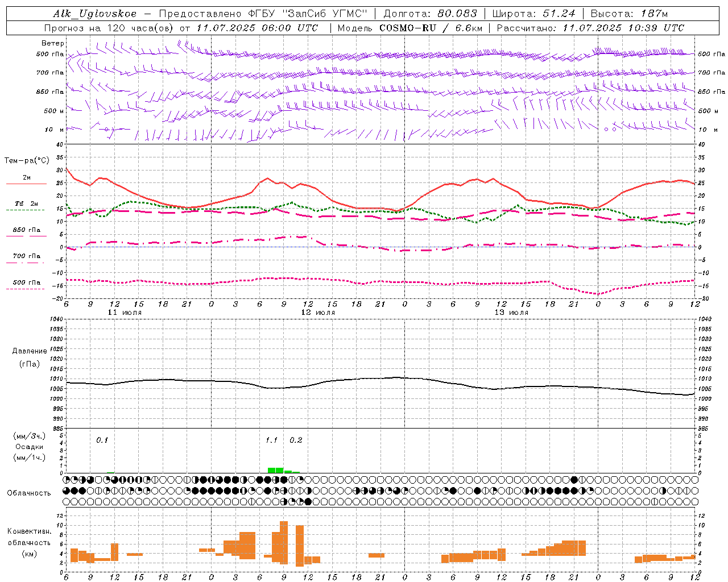Click the red solid line sample under '2м'
Viewport: 728px width, 582px height.
26,184
